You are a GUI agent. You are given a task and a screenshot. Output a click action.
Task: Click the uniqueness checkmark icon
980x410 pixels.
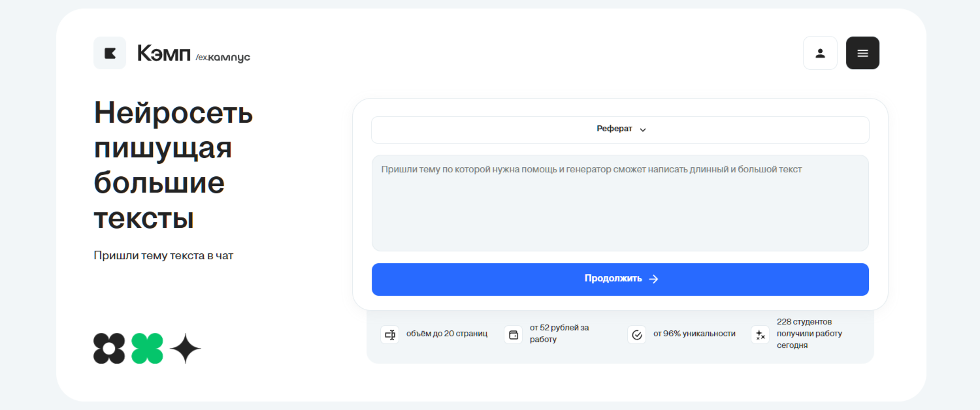(x=636, y=334)
